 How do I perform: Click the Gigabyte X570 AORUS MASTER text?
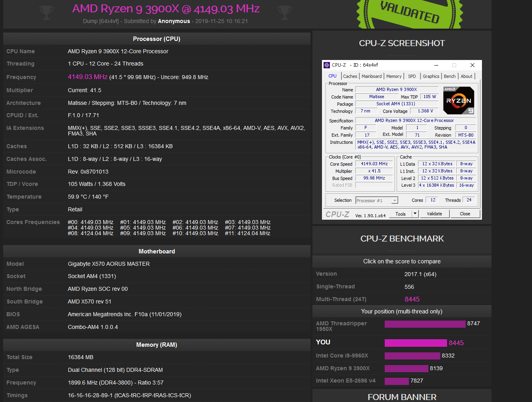(x=109, y=264)
